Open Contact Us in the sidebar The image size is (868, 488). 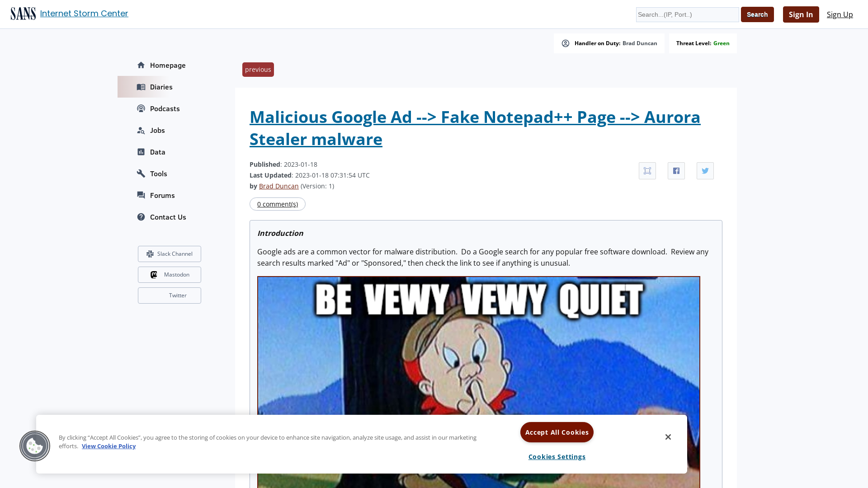(168, 217)
